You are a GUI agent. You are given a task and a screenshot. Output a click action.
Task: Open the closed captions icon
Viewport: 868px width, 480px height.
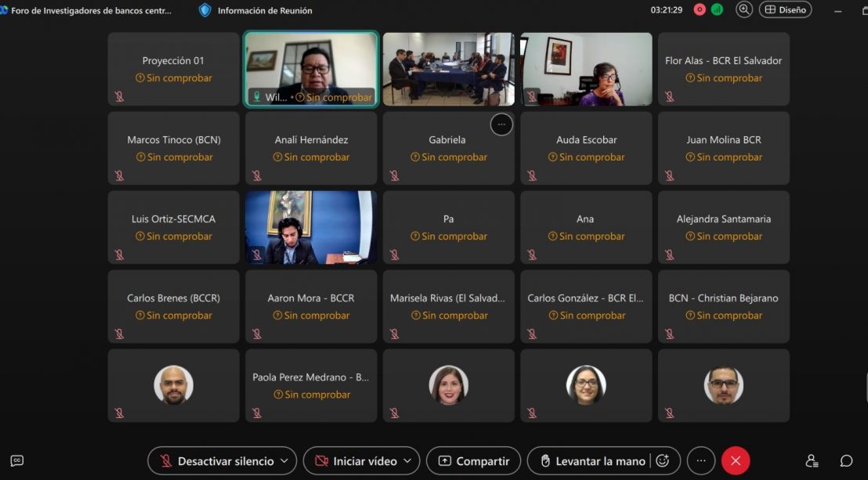coord(17,460)
